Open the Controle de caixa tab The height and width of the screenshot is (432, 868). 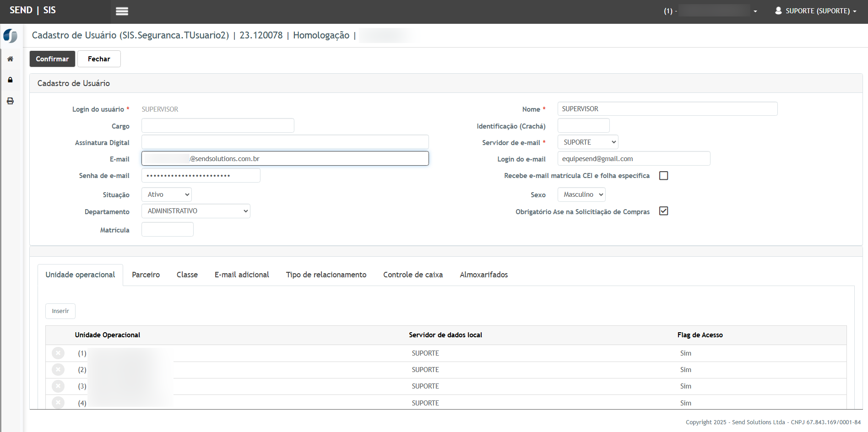(413, 275)
